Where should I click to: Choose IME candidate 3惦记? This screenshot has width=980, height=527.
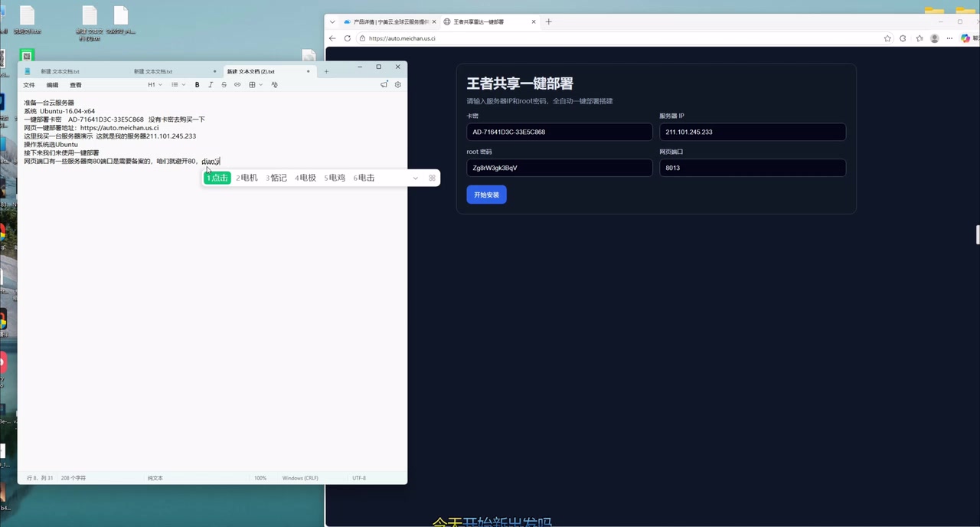[276, 178]
